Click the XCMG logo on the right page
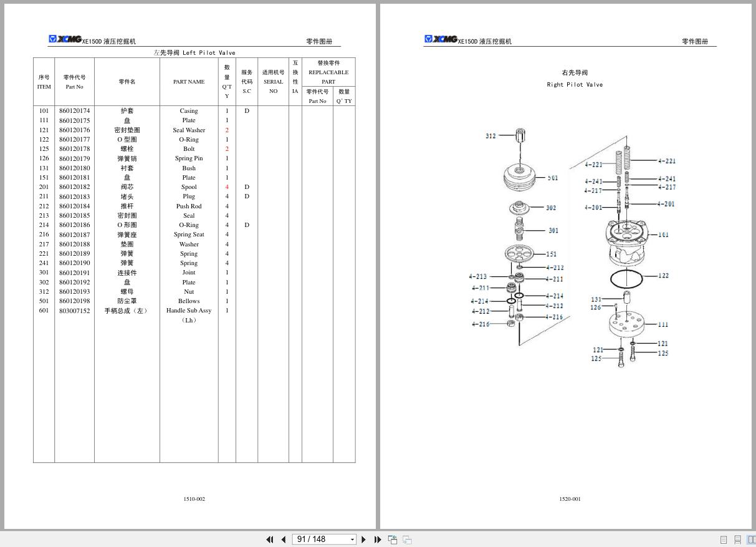The image size is (756, 547). [x=441, y=39]
